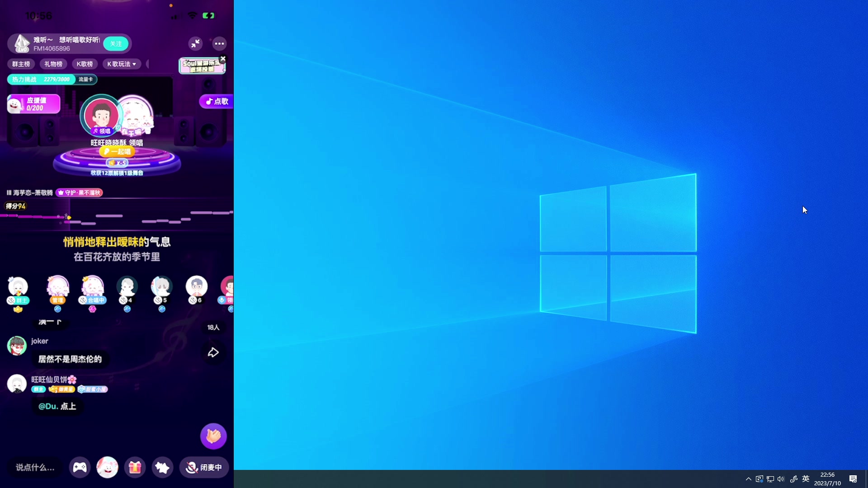Expand the K歌玩法 dropdown
868x488 pixels.
pyautogui.click(x=122, y=64)
